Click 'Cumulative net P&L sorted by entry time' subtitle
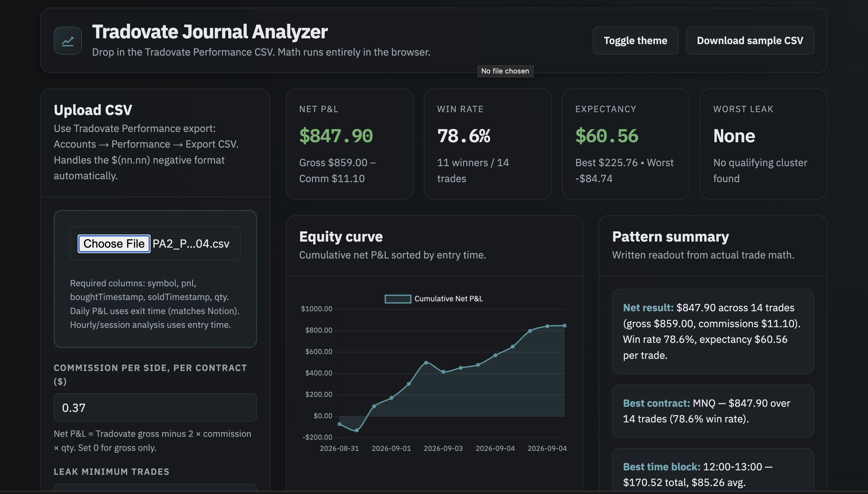 pyautogui.click(x=392, y=255)
